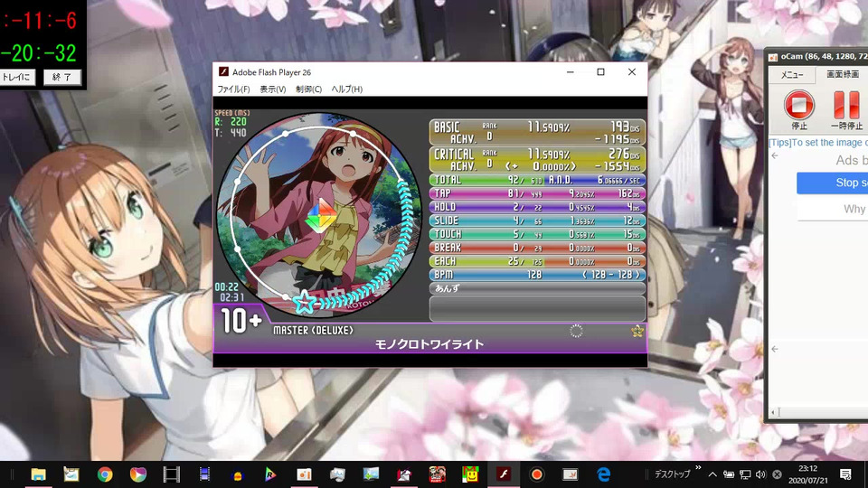Viewport: 868px width, 488px height.
Task: Open the デスクトップ toolbar label
Action: click(673, 474)
